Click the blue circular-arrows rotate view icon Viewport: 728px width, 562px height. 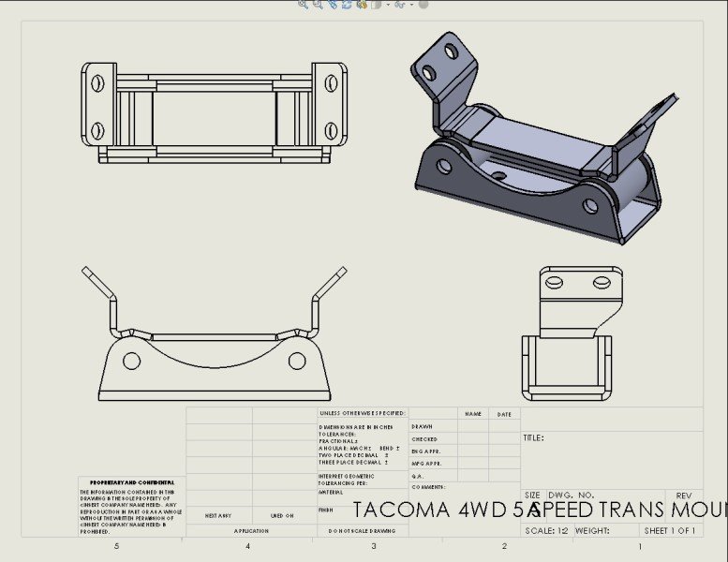[x=347, y=4]
